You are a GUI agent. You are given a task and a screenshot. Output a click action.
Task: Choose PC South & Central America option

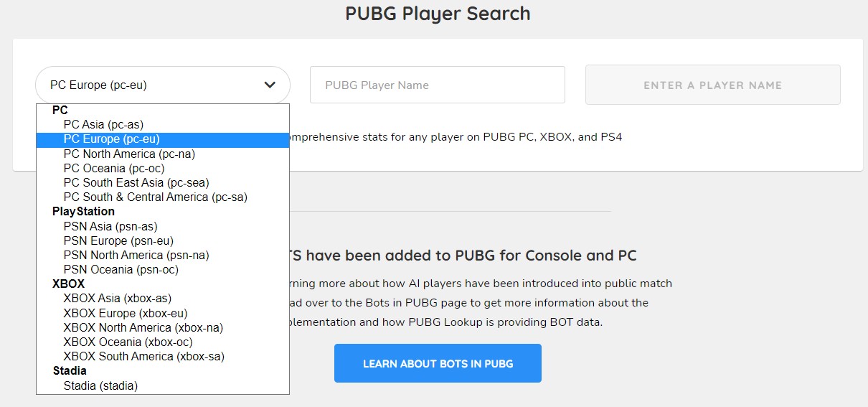pos(155,197)
